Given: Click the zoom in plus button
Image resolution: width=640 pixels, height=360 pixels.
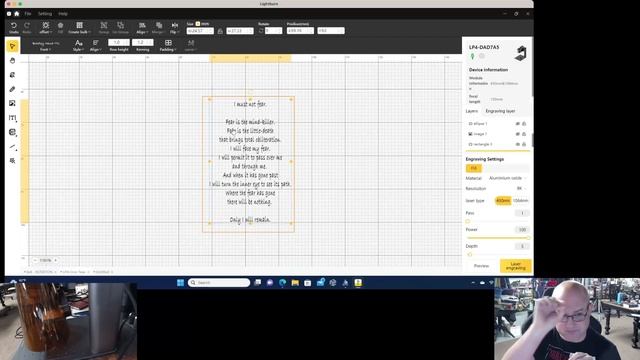Looking at the screenshot, I should tap(56, 260).
